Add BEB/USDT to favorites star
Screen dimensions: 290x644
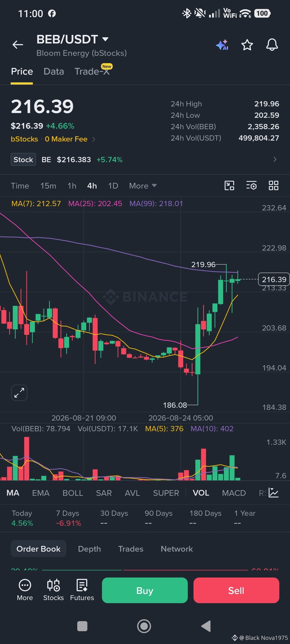tap(247, 45)
